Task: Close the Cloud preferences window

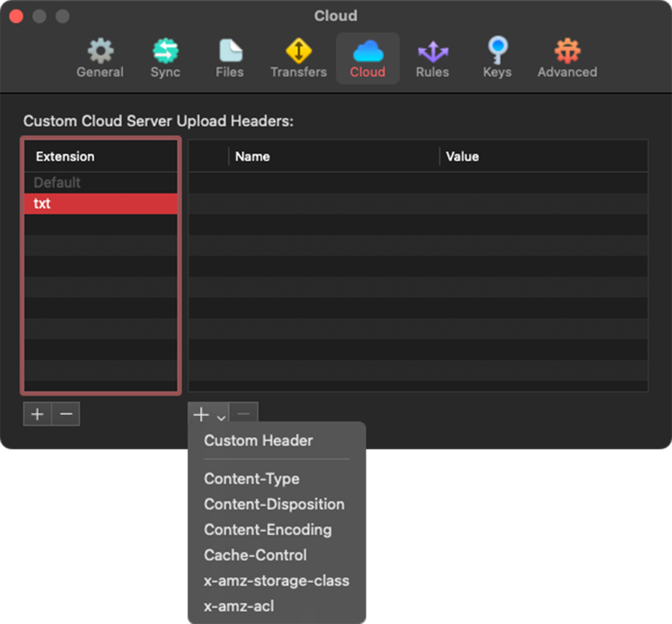Action: click(16, 16)
